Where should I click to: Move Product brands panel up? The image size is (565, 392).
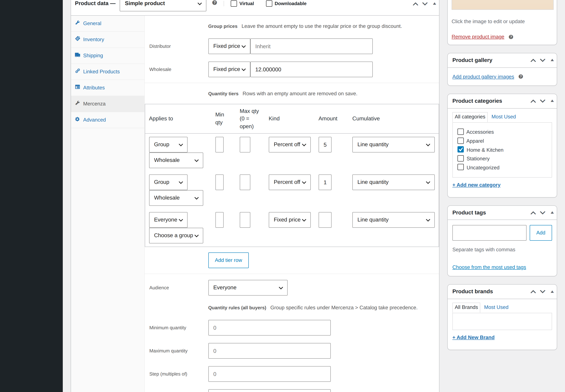click(x=533, y=292)
